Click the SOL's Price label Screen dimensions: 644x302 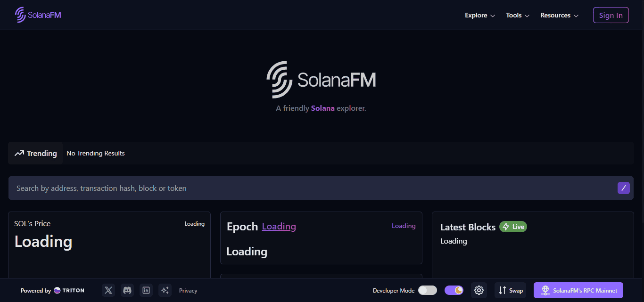33,223
